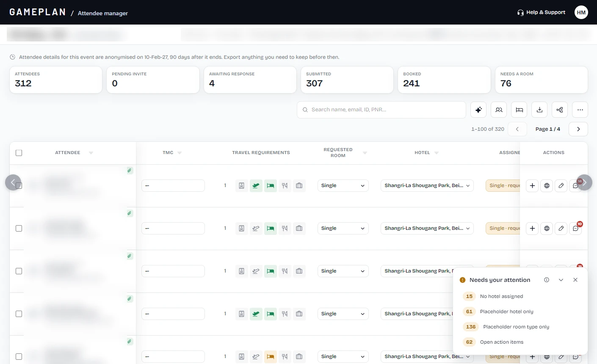Click the download export icon
This screenshot has width=597, height=364.
coord(539,110)
